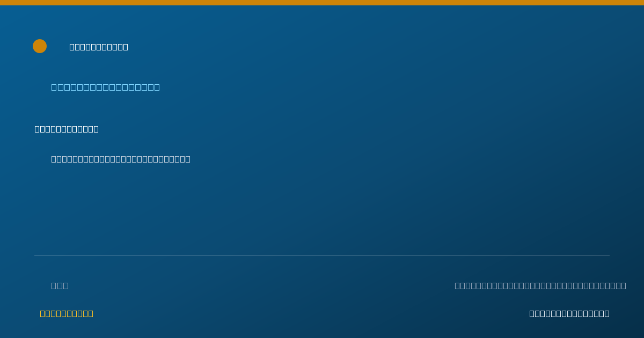
Task: Open the yellow-orange text bottom left
Action: tap(67, 313)
